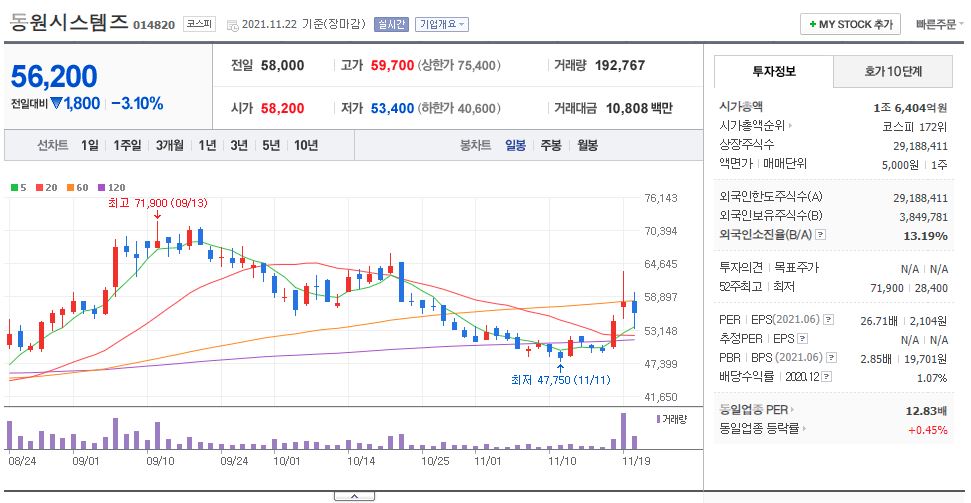The image size is (971, 503).
Task: Click the 배당수익률 value 1.07%
Action: tap(932, 377)
